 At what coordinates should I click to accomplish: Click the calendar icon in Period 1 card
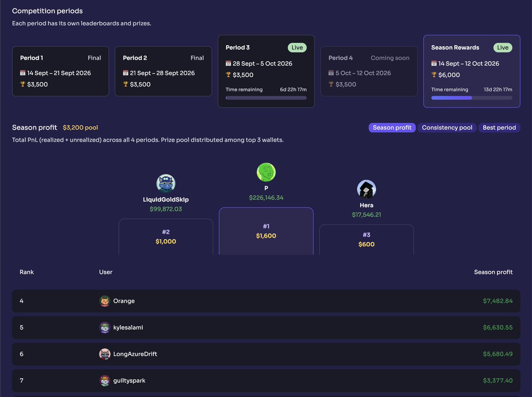click(23, 73)
